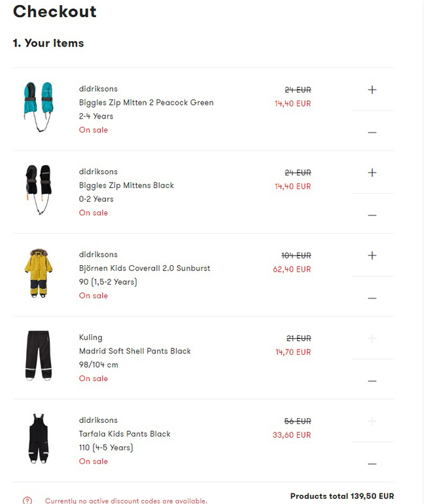424x504 pixels.
Task: Open Biggles Zip Mitten 2 Peacock Green
Action: pyautogui.click(x=146, y=103)
